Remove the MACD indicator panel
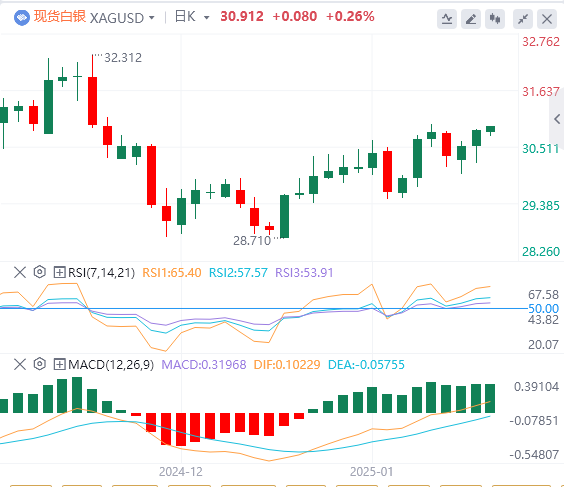This screenshot has height=487, width=564. coord(20,364)
